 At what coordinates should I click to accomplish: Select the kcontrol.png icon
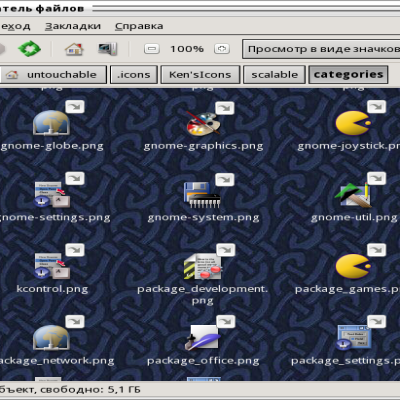click(x=52, y=266)
